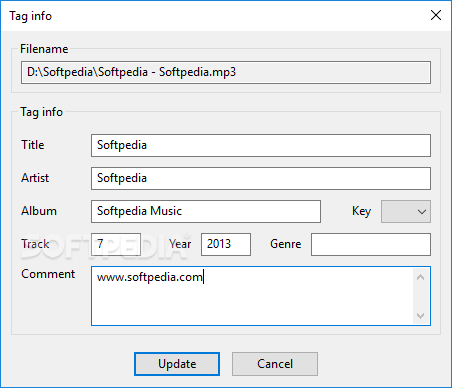Click the Filename group label

coord(44,49)
